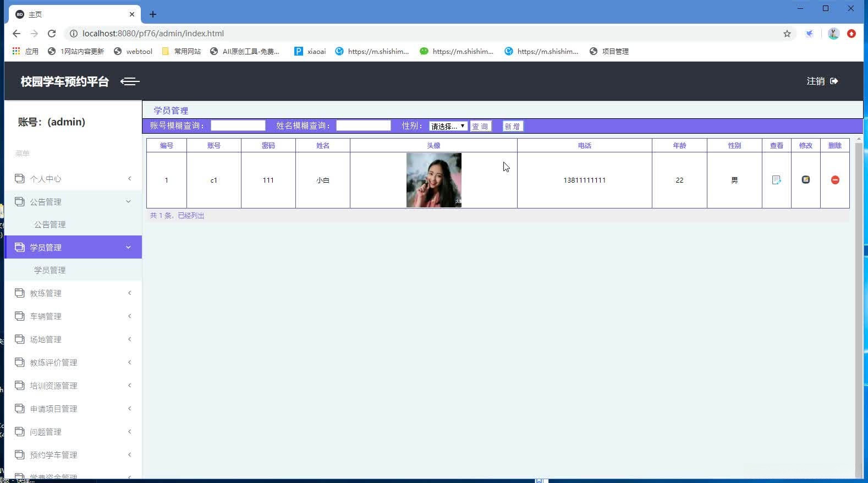Toggle the sidebar collapse icon beside platform title
The height and width of the screenshot is (483, 868).
(x=130, y=81)
